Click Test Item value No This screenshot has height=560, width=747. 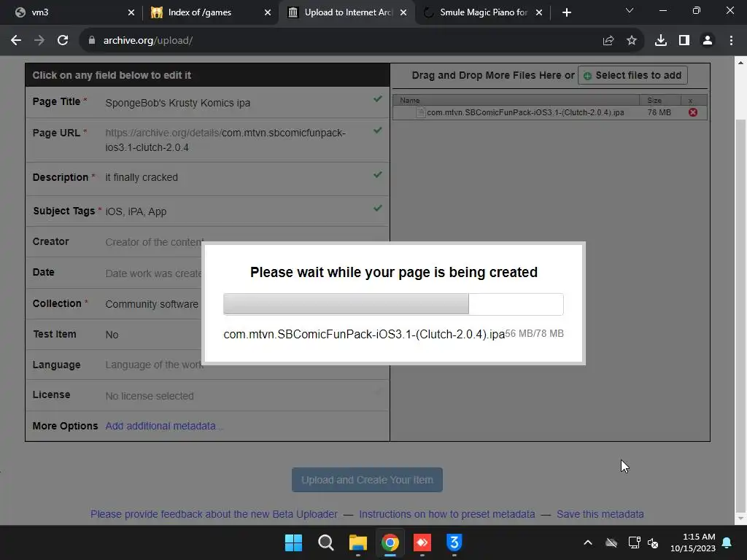tap(112, 335)
